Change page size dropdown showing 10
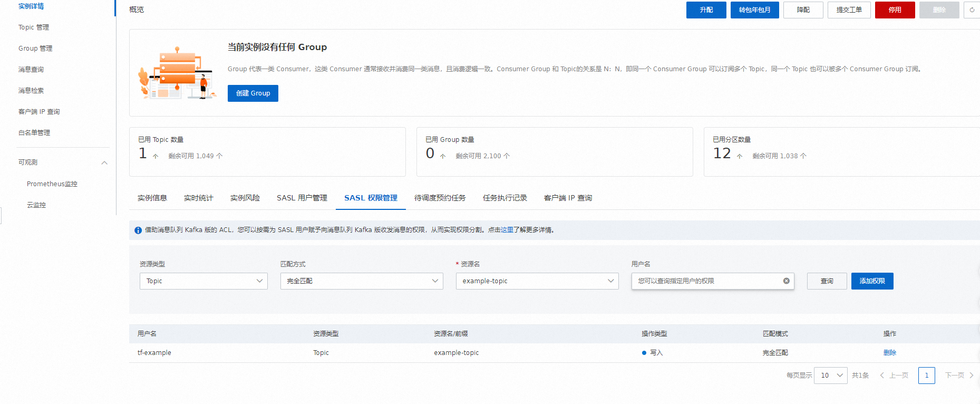This screenshot has width=980, height=404. pos(830,376)
